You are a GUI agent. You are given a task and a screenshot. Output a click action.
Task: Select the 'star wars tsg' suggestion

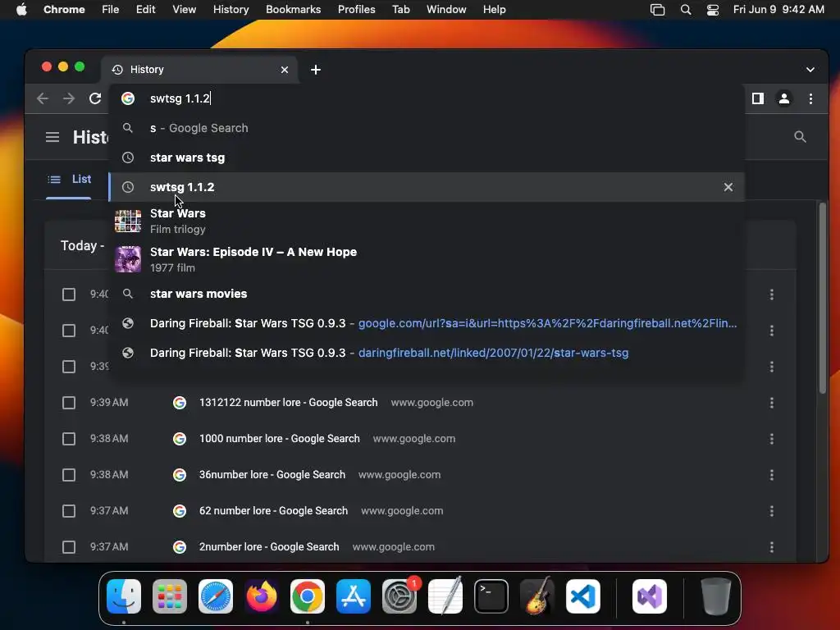coord(427,157)
